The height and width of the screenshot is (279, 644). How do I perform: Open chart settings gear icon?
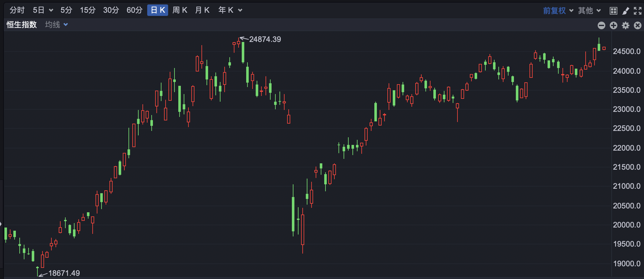tap(626, 25)
